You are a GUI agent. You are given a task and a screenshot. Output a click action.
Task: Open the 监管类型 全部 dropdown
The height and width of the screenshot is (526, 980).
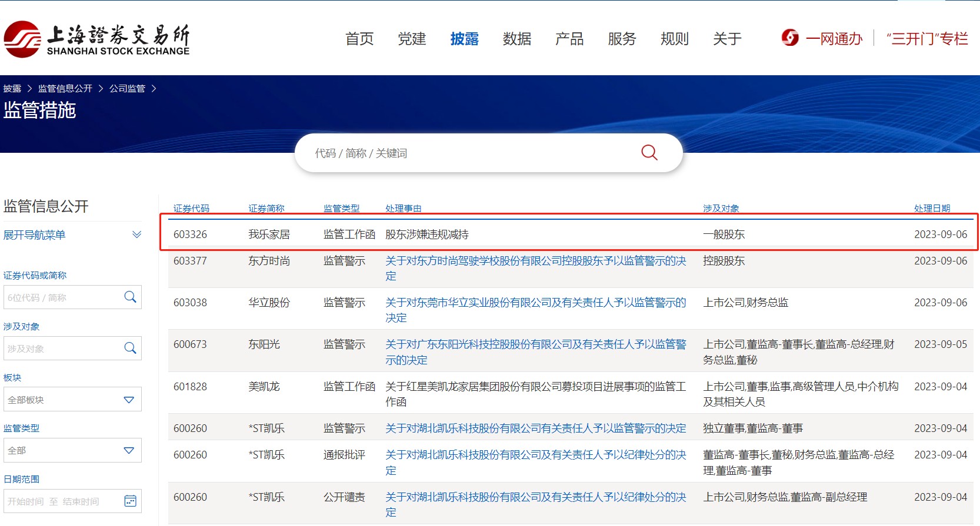tap(72, 451)
